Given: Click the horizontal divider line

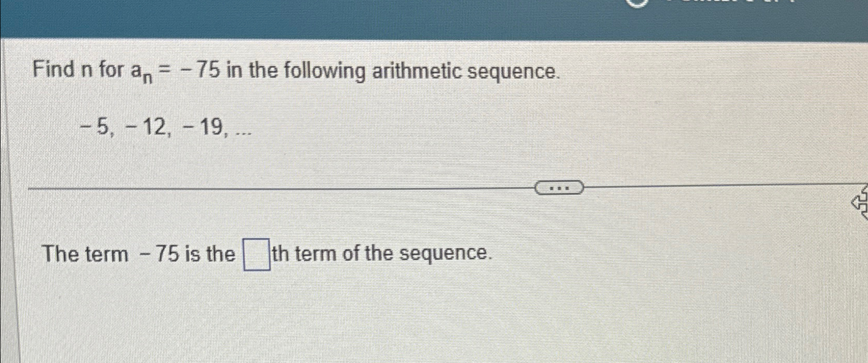Looking at the screenshot, I should click(x=260, y=187).
